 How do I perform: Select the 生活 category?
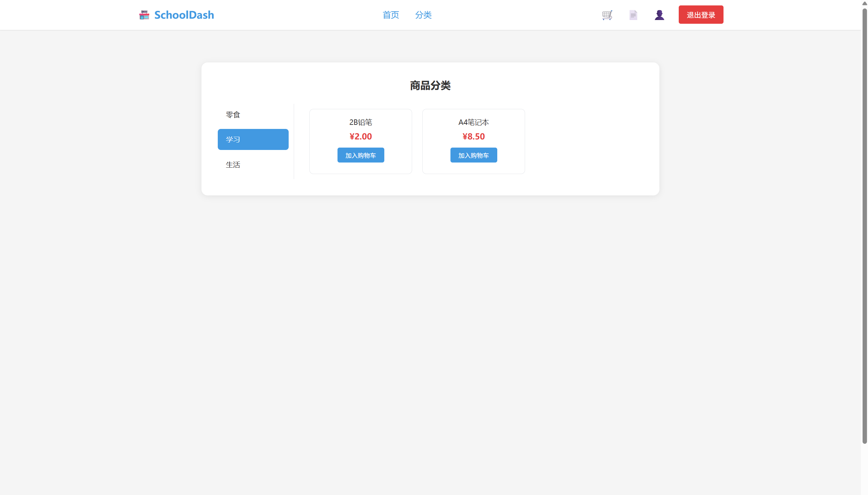click(232, 165)
